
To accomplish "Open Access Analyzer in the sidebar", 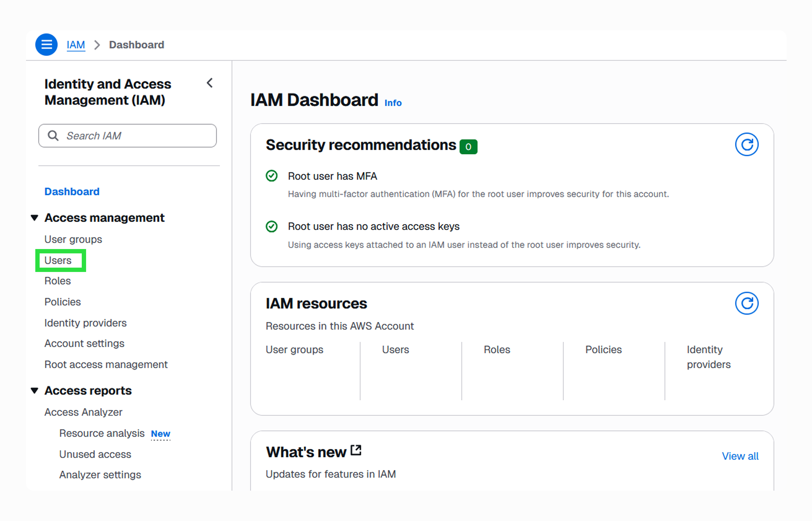I will tap(83, 412).
